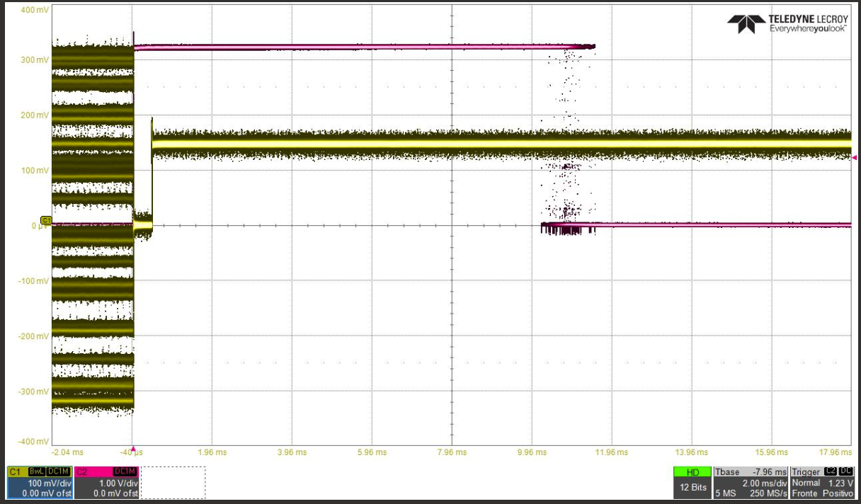
Task: Click the green HD indicator
Action: point(692,471)
